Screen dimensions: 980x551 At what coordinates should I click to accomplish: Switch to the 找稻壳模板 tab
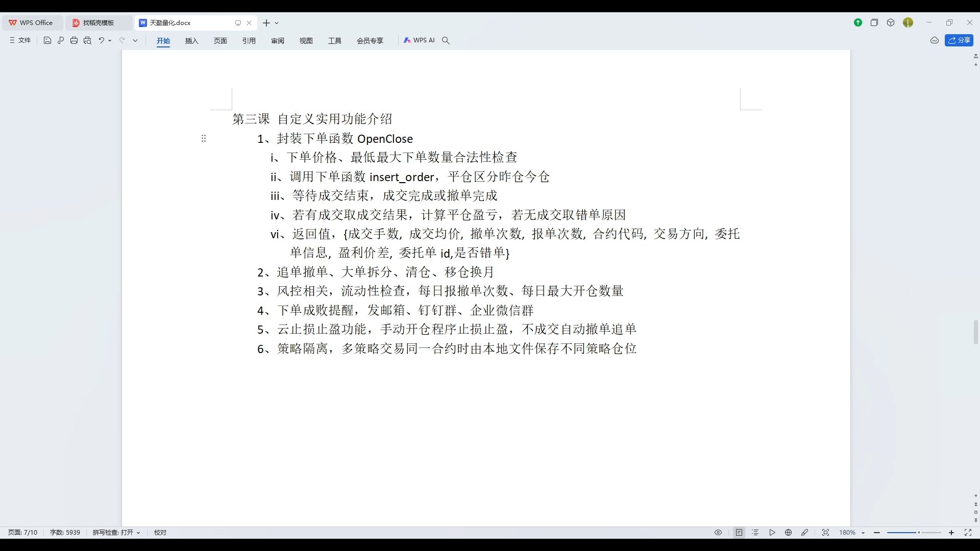pyautogui.click(x=98, y=23)
